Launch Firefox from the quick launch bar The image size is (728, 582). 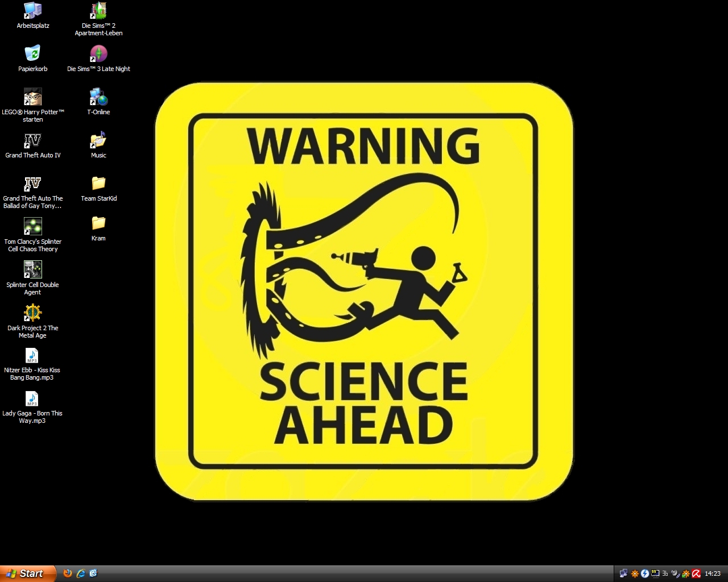pos(68,573)
